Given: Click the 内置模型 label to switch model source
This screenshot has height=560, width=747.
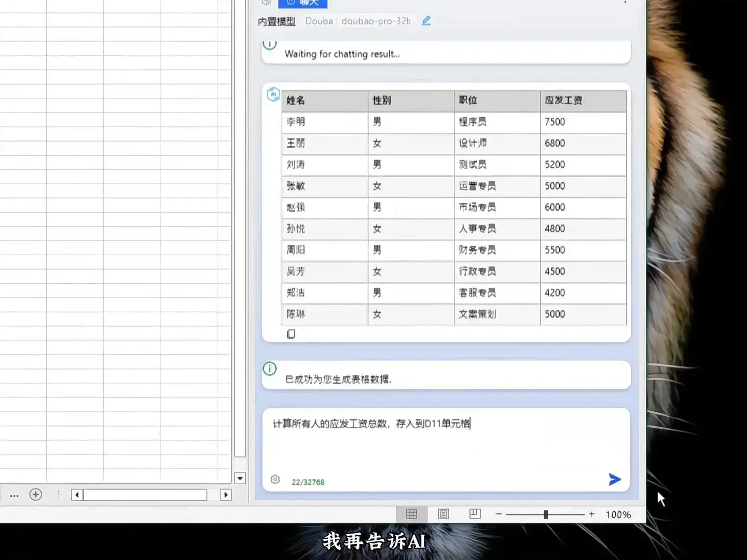Looking at the screenshot, I should [x=275, y=22].
